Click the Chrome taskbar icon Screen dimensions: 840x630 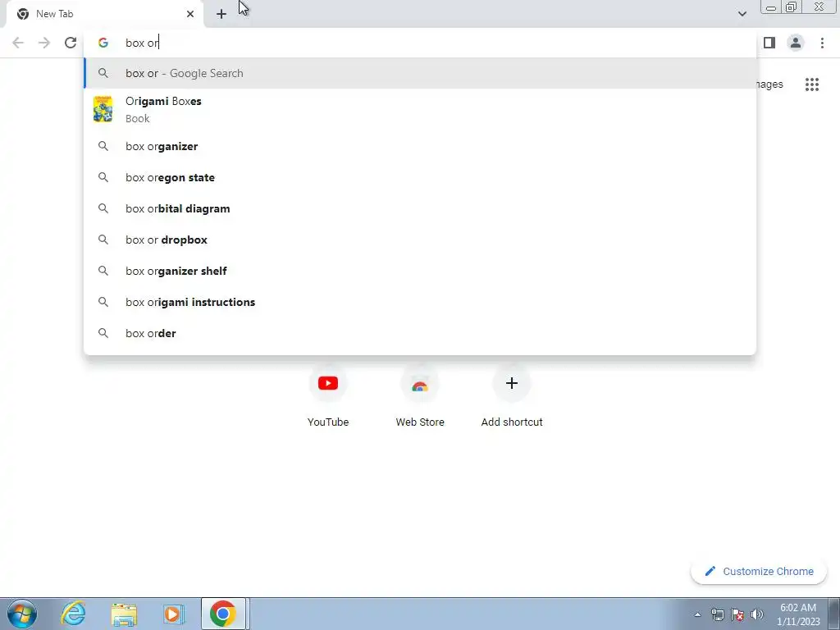coord(223,614)
